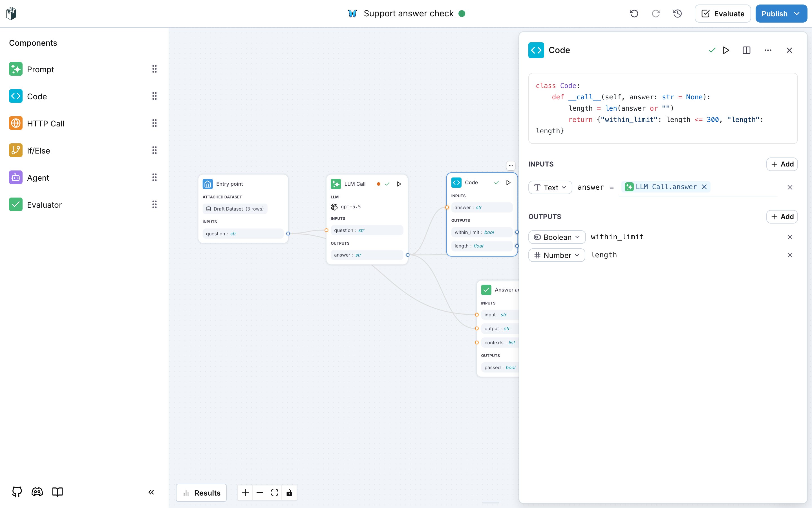Run the LLM Call node
812x508 pixels.
click(x=399, y=184)
